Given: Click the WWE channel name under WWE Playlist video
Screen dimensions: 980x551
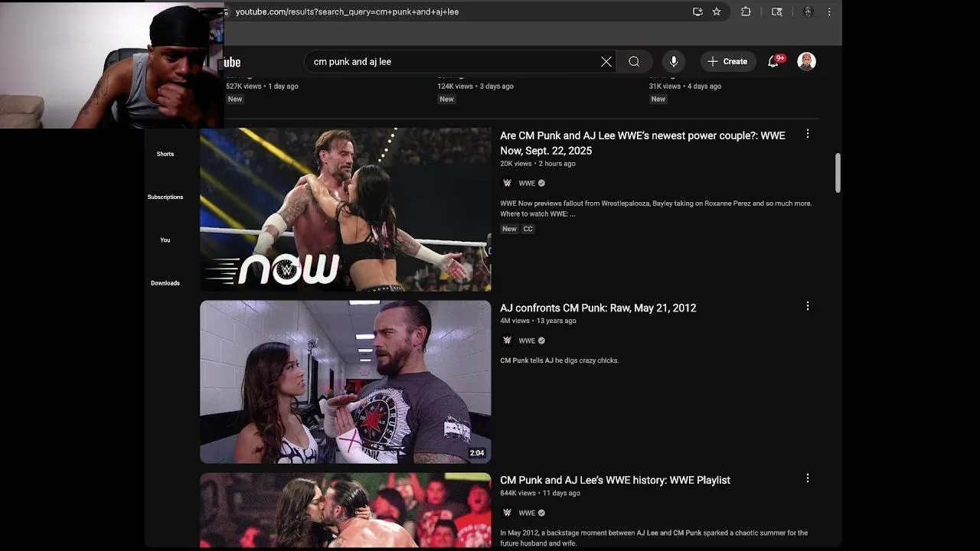Looking at the screenshot, I should [527, 513].
